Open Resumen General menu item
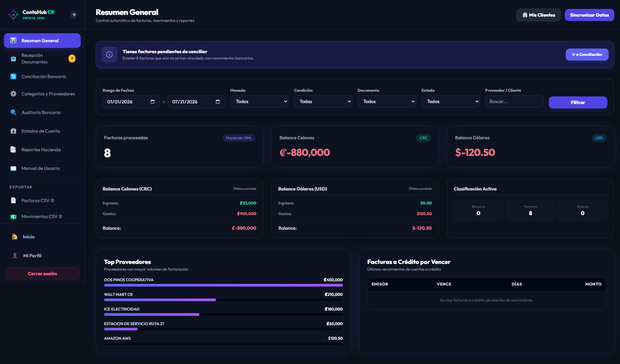The width and height of the screenshot is (620, 364). click(x=42, y=41)
